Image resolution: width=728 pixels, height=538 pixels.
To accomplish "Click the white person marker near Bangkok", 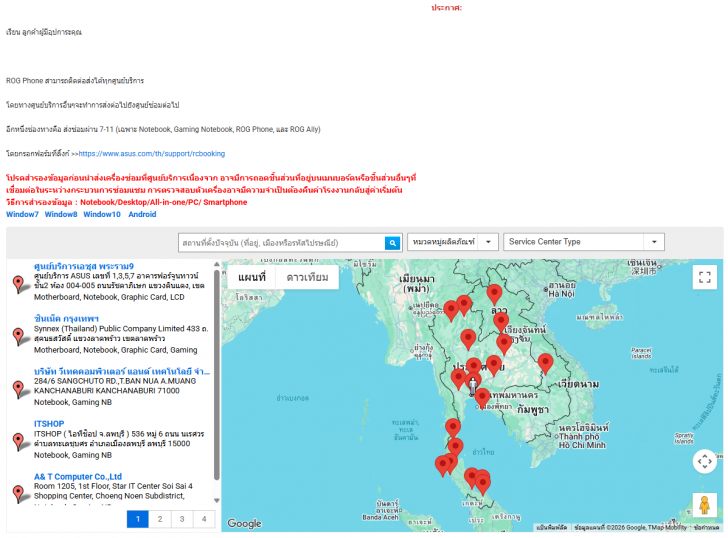I will click(473, 386).
